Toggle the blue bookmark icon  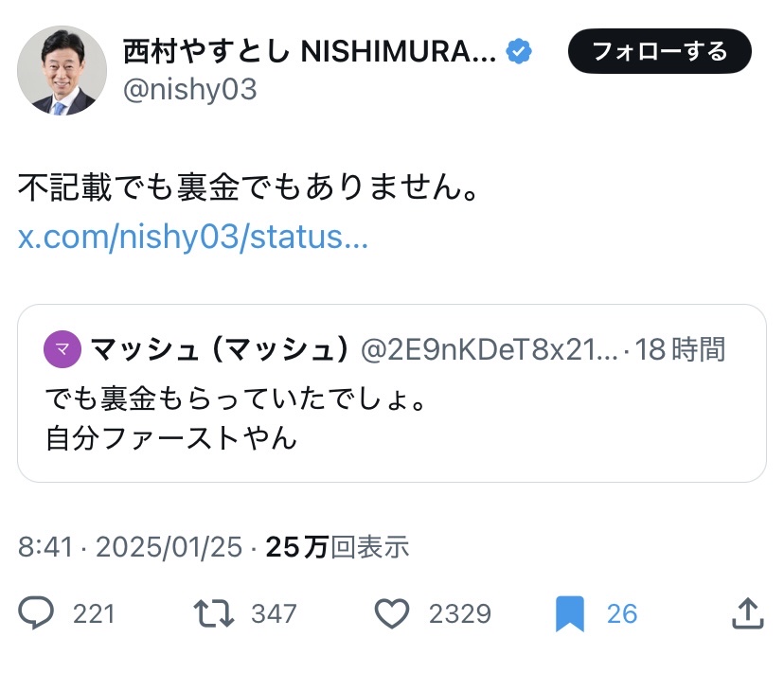pos(570,614)
